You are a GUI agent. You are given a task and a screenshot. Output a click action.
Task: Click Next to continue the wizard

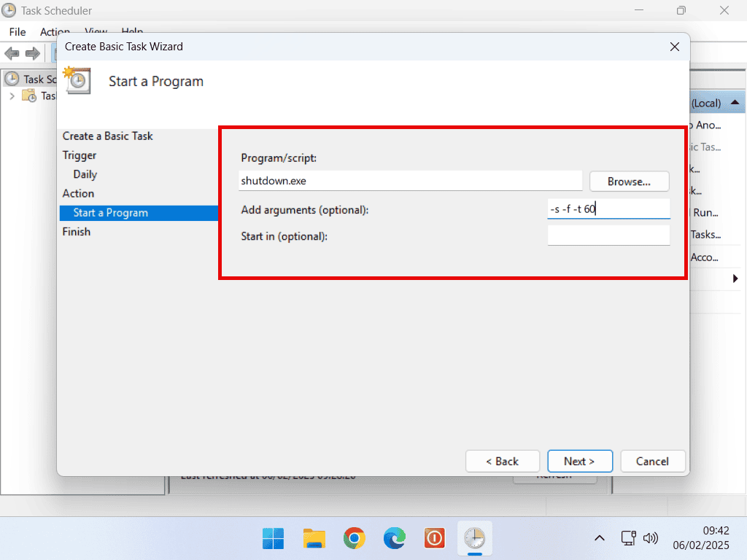pyautogui.click(x=579, y=461)
